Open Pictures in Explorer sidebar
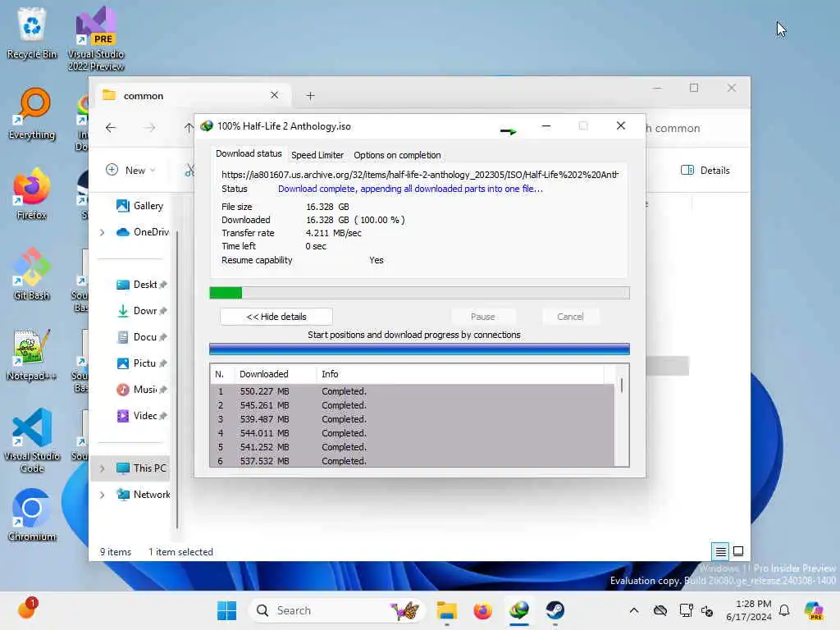 click(x=141, y=363)
